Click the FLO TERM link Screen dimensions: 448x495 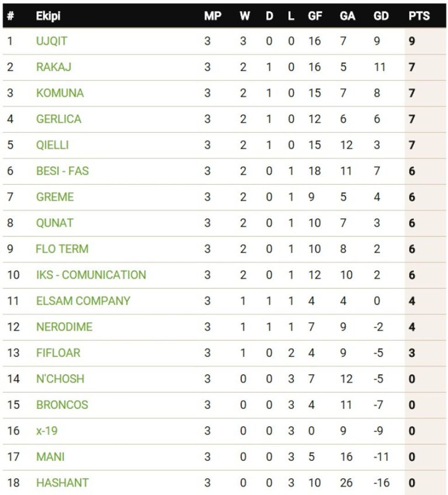pyautogui.click(x=62, y=249)
